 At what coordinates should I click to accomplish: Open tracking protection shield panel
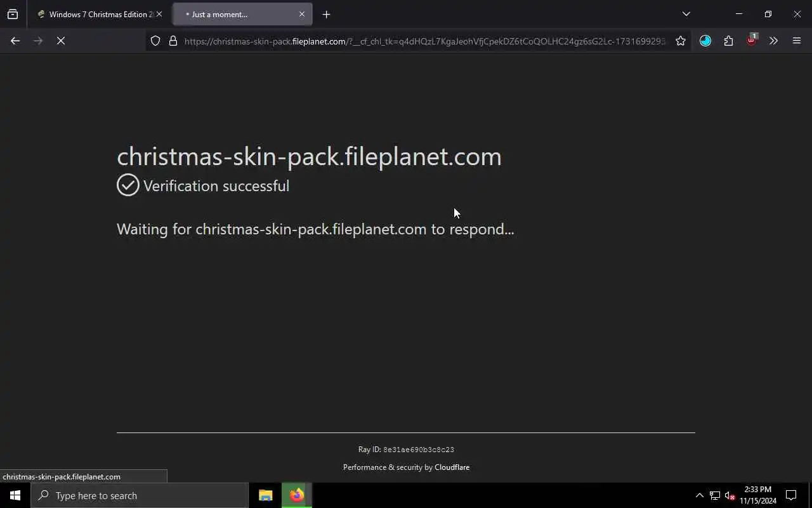(155, 41)
